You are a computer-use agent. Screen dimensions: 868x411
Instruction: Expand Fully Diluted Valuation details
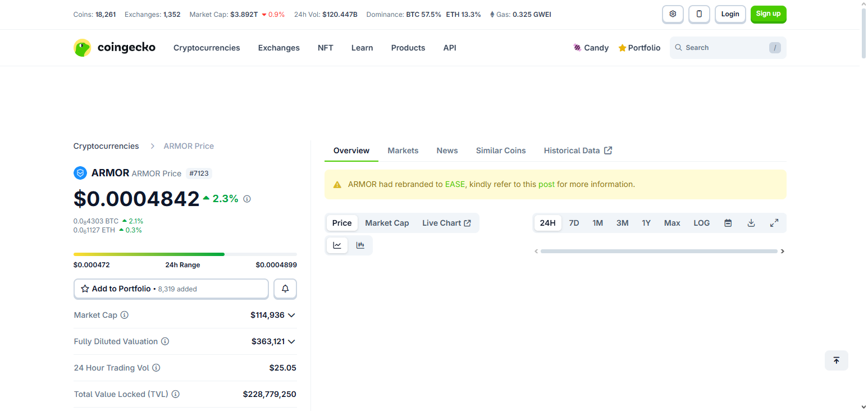point(292,341)
